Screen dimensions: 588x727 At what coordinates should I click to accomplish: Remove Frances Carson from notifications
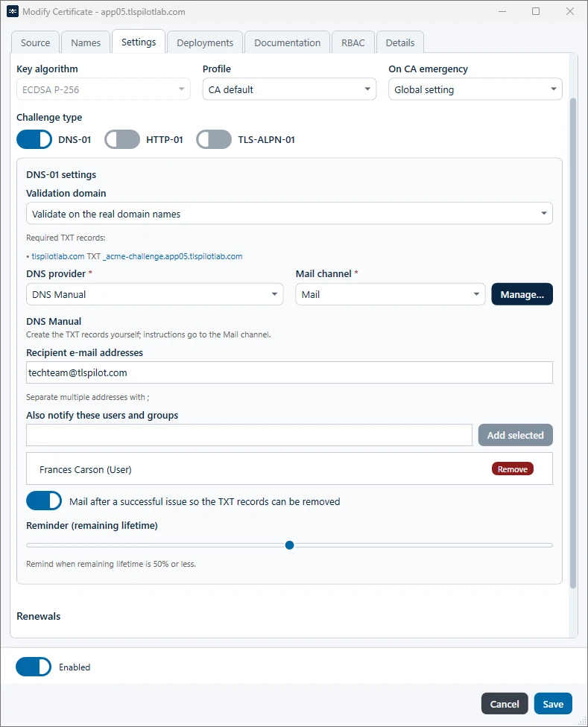(x=513, y=469)
